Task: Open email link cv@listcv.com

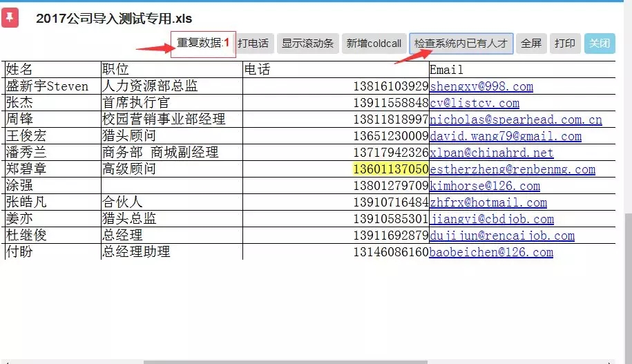Action: coord(475,103)
